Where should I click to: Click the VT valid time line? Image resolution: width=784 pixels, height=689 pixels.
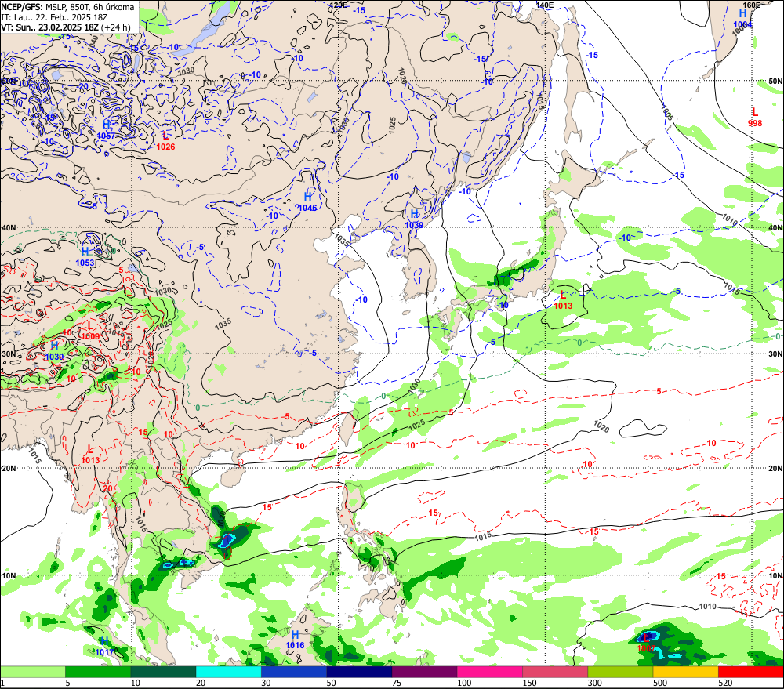point(66,27)
